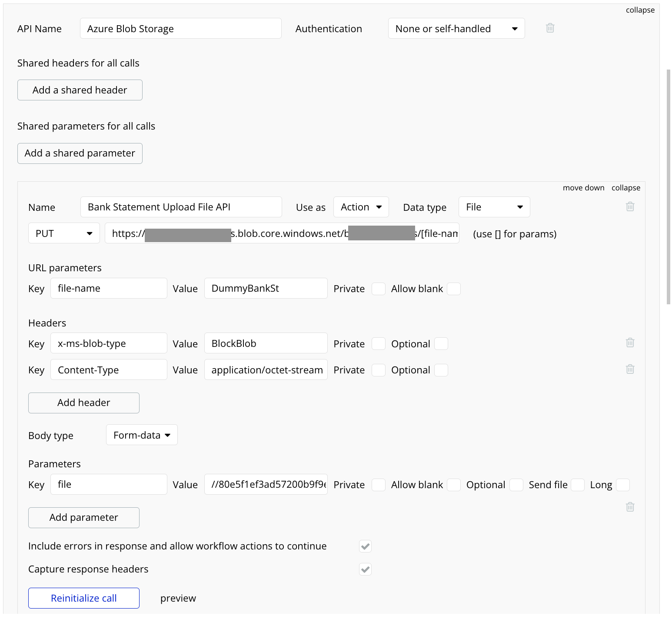Remove the Content-Type header row

pos(630,369)
